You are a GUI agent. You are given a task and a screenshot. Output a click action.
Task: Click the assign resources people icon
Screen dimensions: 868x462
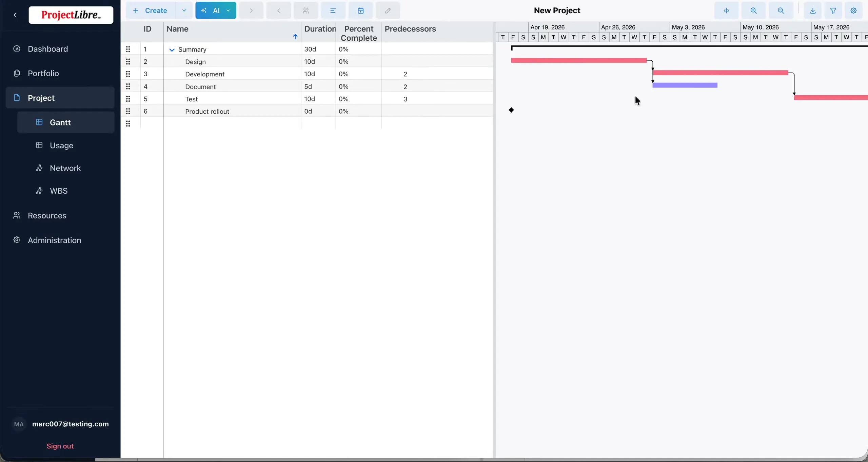(306, 11)
